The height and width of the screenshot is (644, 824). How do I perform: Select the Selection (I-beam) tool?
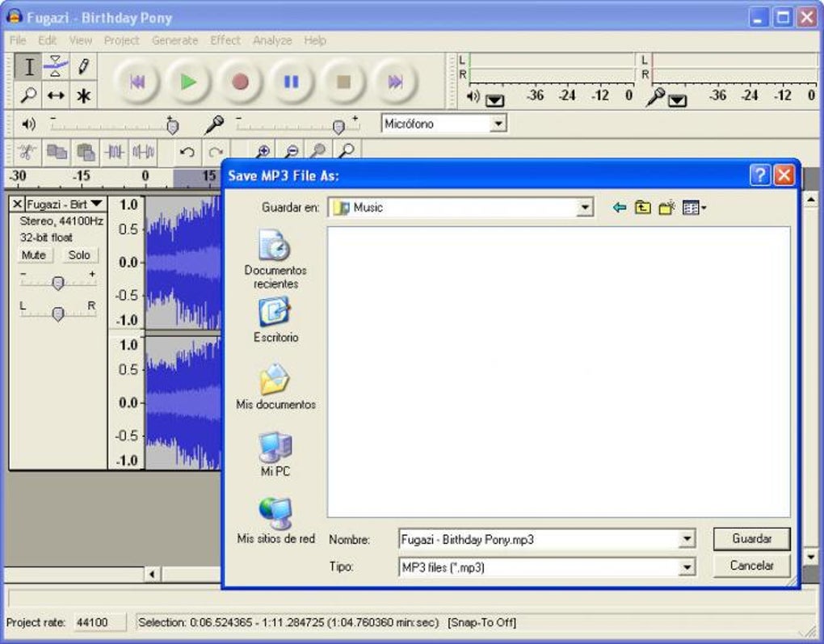pos(28,67)
